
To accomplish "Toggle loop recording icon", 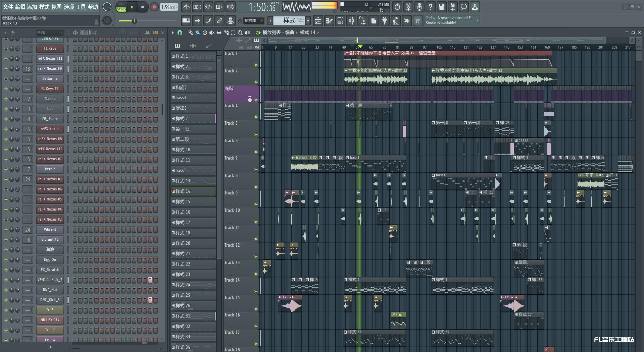I will click(231, 7).
